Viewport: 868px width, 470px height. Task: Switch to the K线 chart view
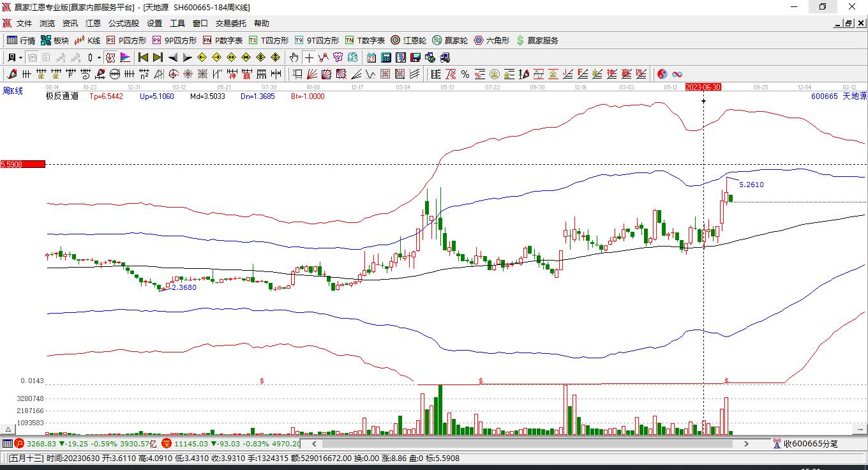[87, 40]
